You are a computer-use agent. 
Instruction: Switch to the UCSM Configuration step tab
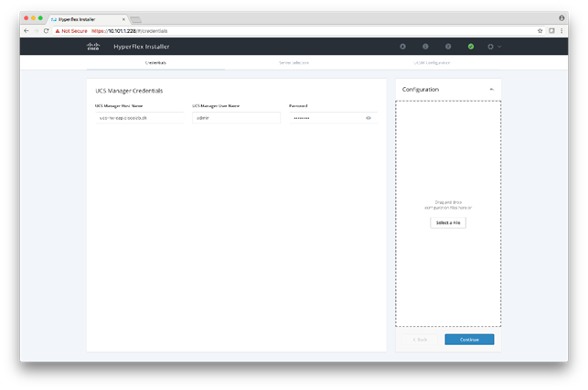click(432, 62)
